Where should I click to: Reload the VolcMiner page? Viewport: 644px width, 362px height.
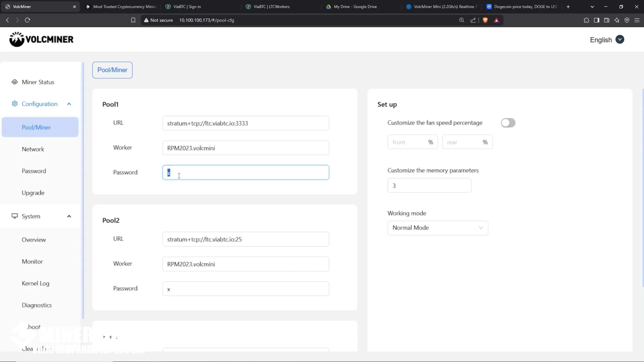(x=27, y=20)
